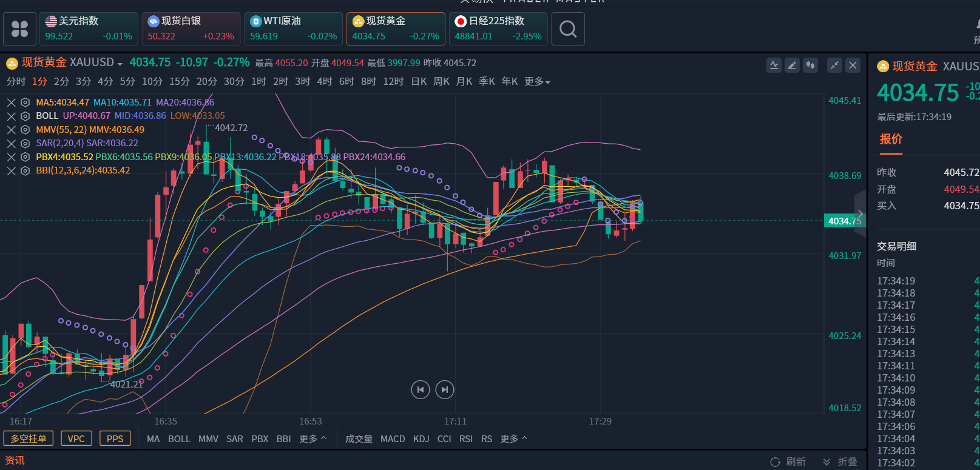
Task: Open the indicator line chart tool
Action: 774,65
